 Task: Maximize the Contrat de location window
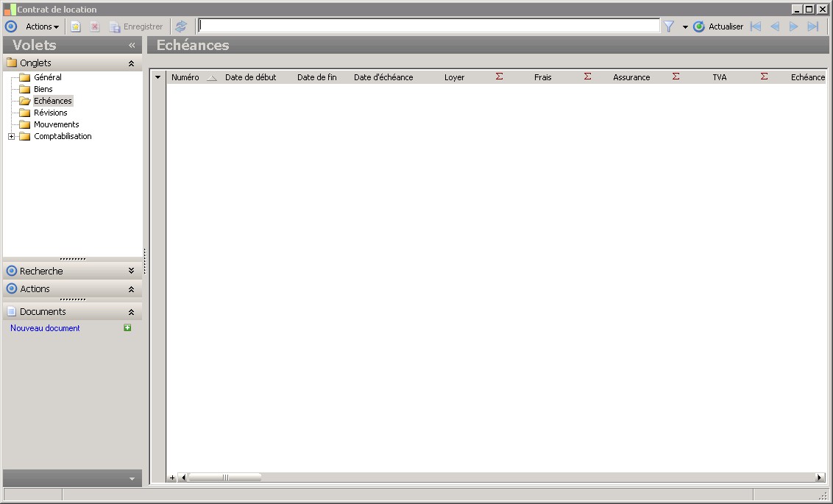click(x=809, y=9)
